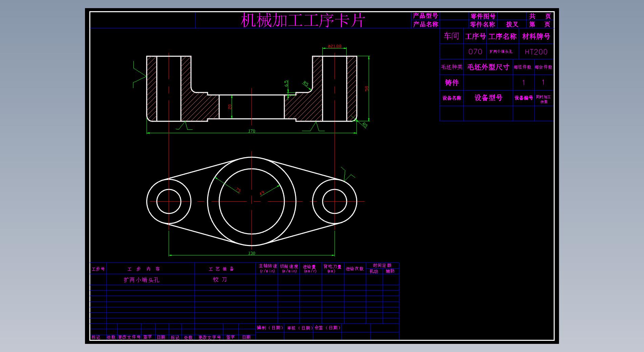Select the '审核(日期)' cell
The image size is (644, 352).
click(x=300, y=328)
